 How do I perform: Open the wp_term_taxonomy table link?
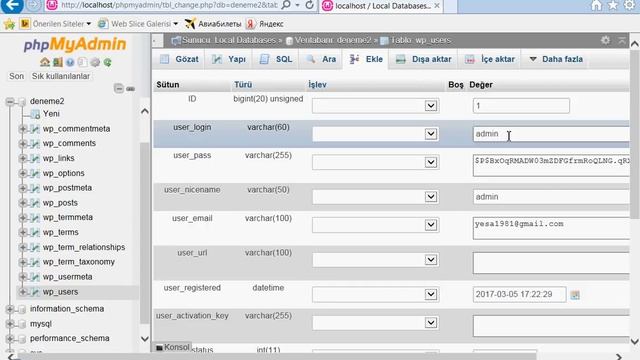point(79,262)
